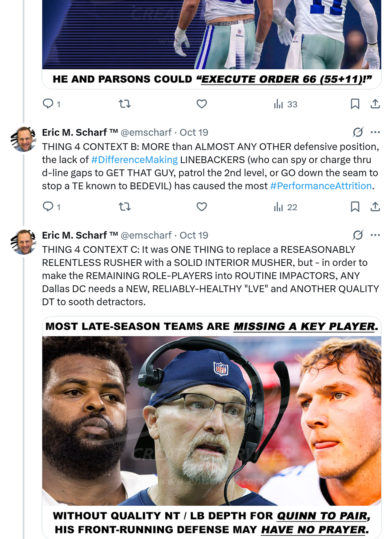Open Grok icon on CONTEXT C tweet

pos(358,235)
